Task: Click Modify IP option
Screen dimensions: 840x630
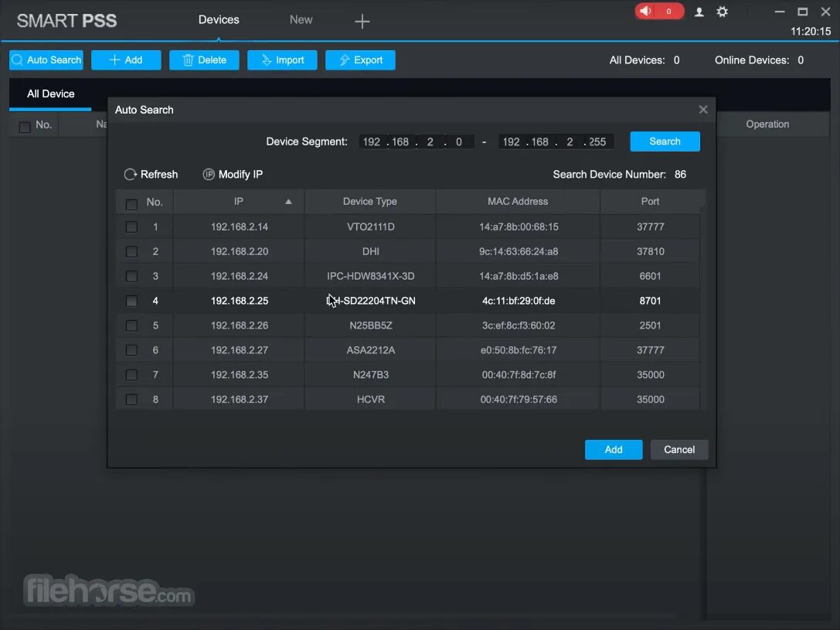Action: click(x=233, y=175)
